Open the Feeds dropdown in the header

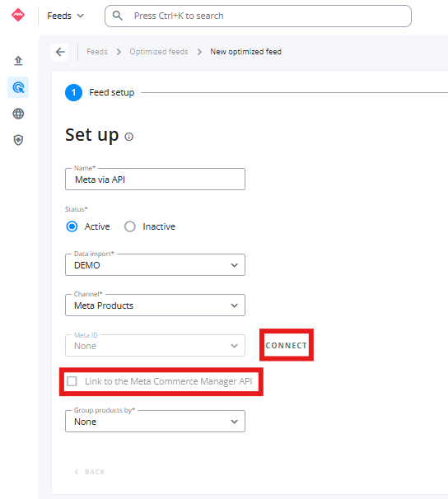65,16
